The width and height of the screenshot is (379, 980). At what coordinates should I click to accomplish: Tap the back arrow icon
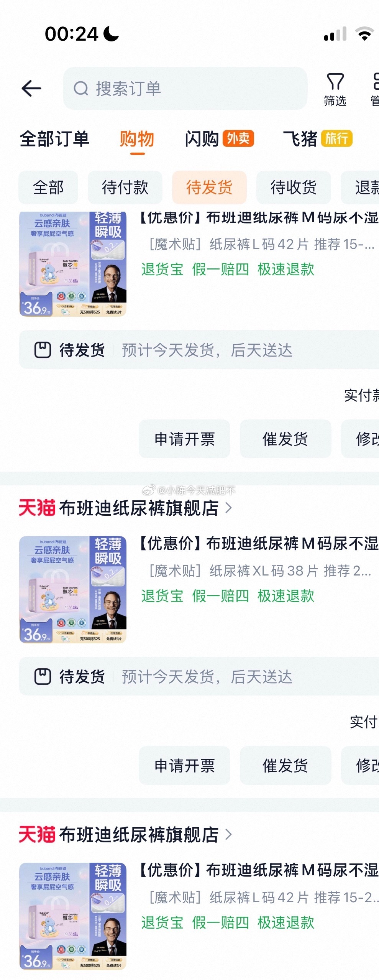31,89
